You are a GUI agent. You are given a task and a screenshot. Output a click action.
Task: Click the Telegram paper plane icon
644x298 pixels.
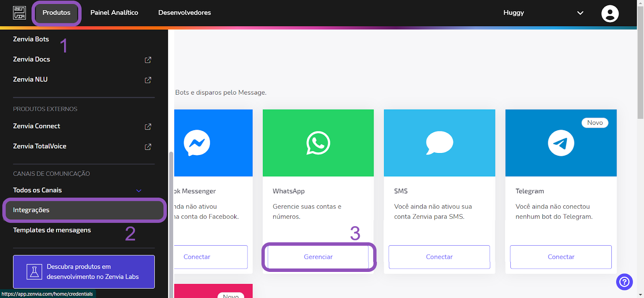pos(561,143)
